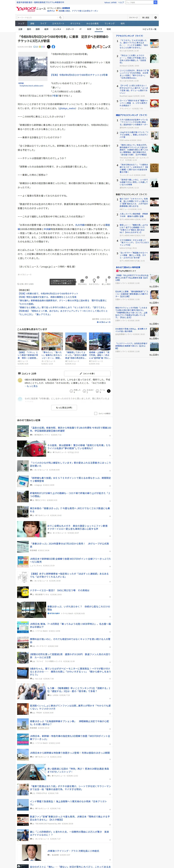Share the article on Facebook
The height and width of the screenshot is (868, 174).
[x=53, y=47]
